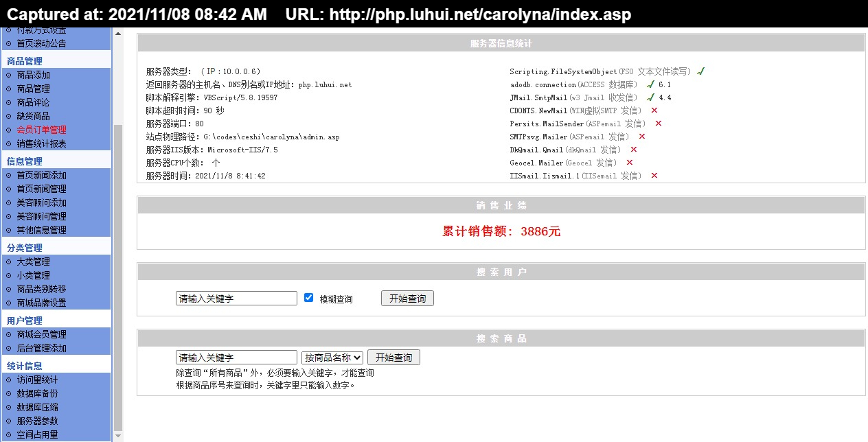Click sidebar scrollbar down arrow

[117, 436]
